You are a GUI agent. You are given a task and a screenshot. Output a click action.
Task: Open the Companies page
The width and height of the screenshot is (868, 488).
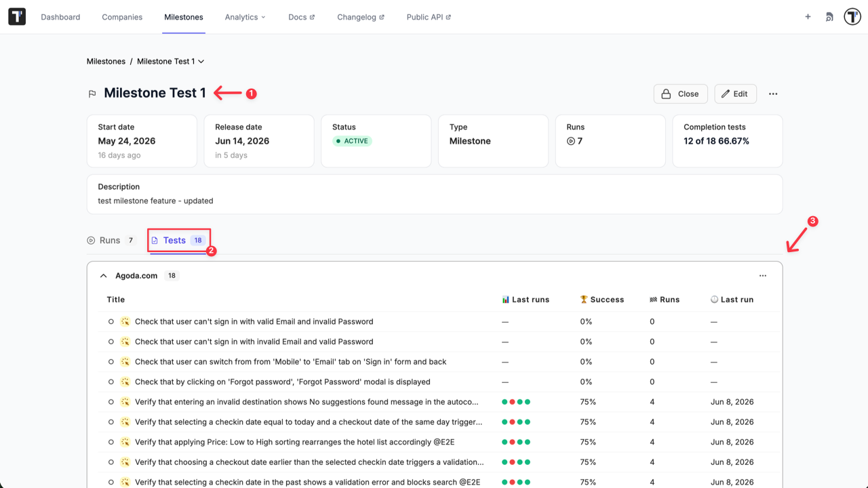[122, 17]
